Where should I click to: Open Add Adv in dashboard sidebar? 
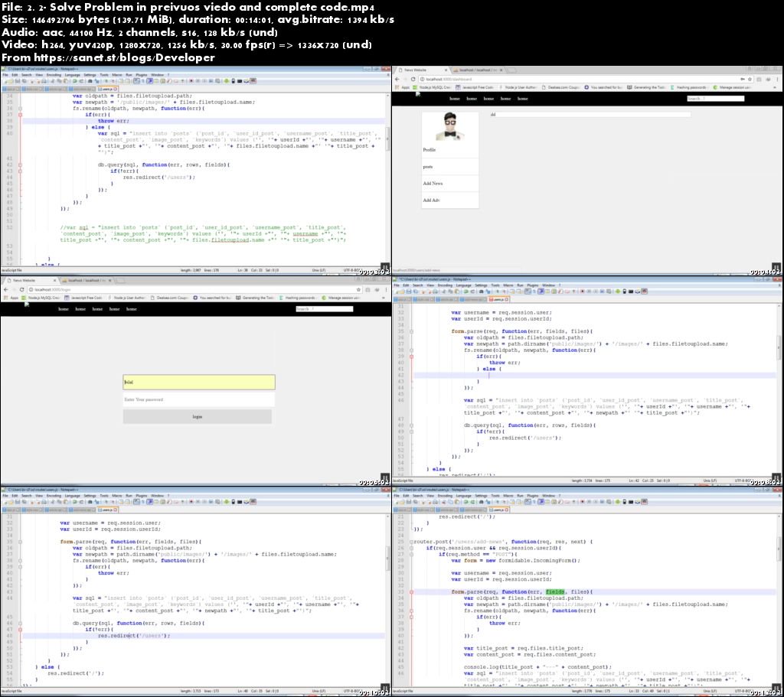point(432,200)
